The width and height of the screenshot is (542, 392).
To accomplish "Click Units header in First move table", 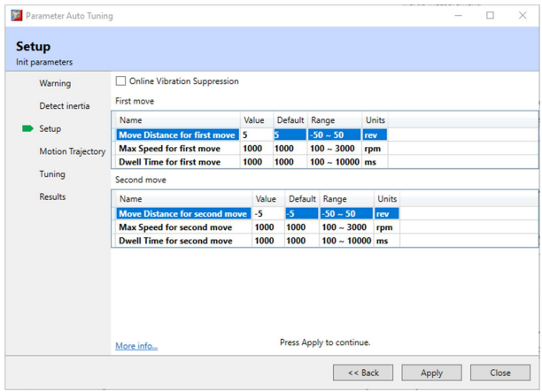I will (375, 119).
